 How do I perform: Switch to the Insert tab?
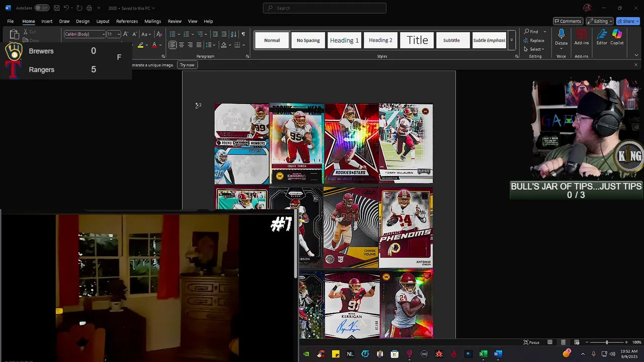tap(47, 21)
